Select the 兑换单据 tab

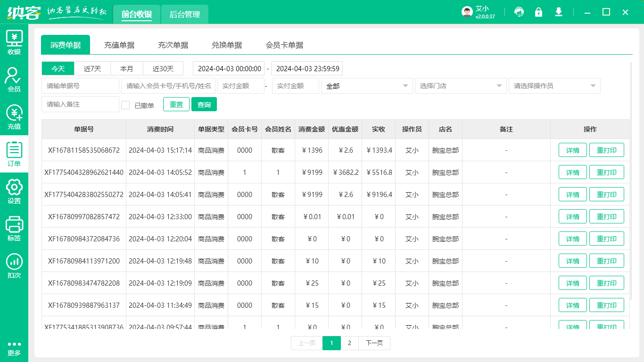coord(227,45)
